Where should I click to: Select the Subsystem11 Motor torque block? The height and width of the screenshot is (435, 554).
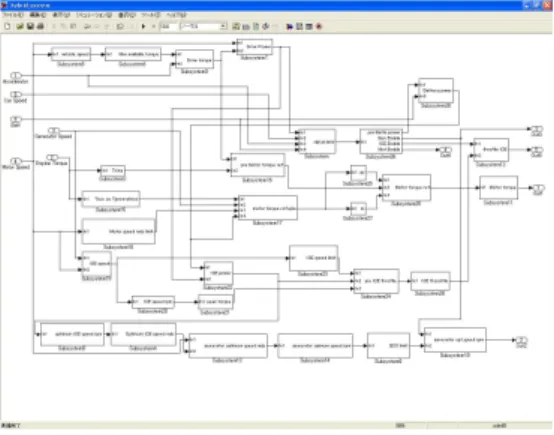click(x=499, y=188)
